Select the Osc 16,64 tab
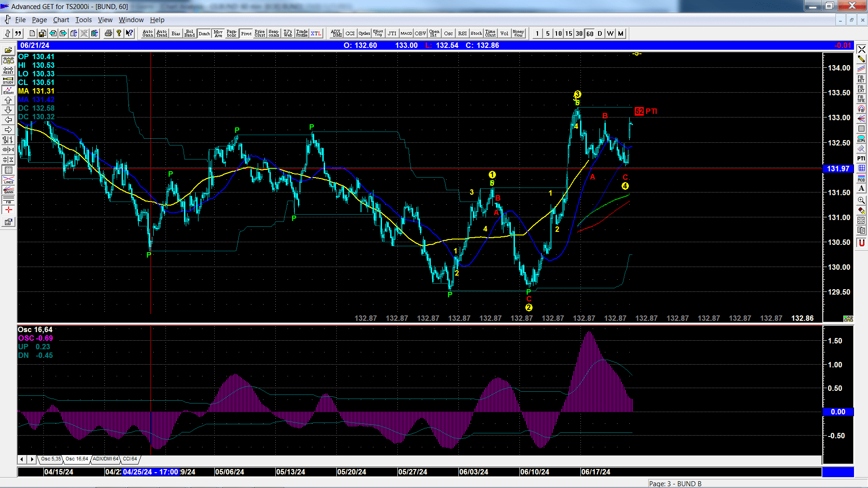This screenshot has width=868, height=488. tap(77, 459)
